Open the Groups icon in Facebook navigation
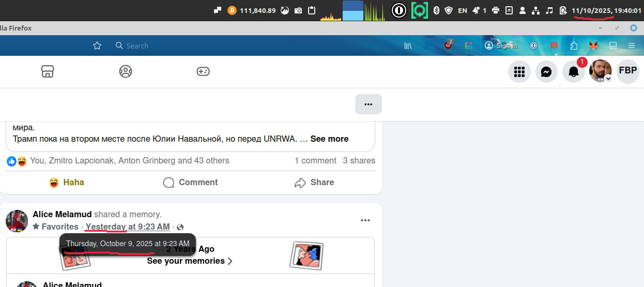This screenshot has width=644, height=287. (125, 71)
